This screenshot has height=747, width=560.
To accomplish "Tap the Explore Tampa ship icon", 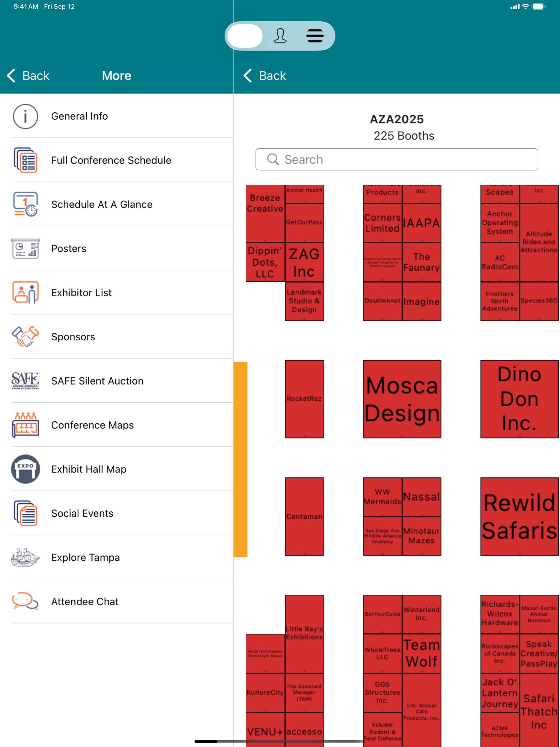I will coord(25,558).
